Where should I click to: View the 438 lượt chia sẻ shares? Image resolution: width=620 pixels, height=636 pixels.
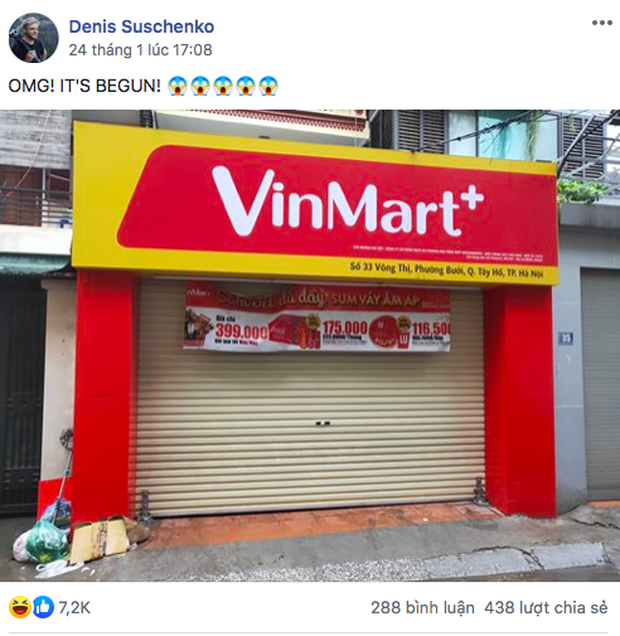[x=546, y=608]
